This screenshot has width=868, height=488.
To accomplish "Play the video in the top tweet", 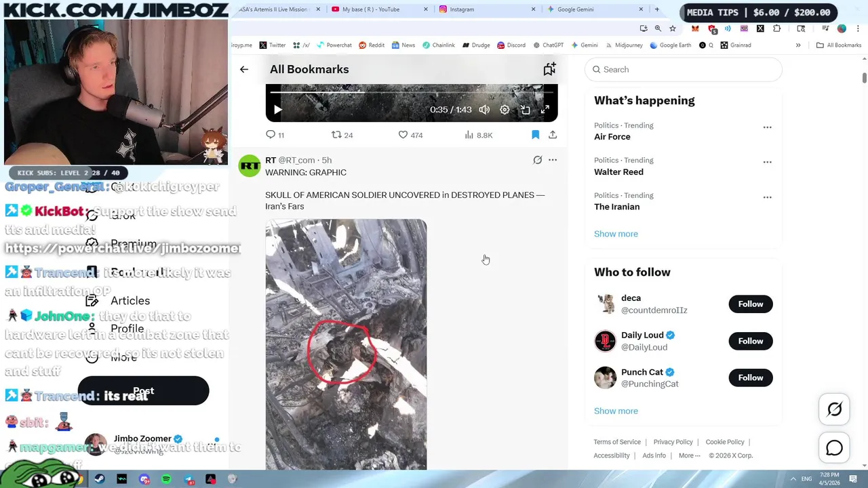I will click(277, 110).
